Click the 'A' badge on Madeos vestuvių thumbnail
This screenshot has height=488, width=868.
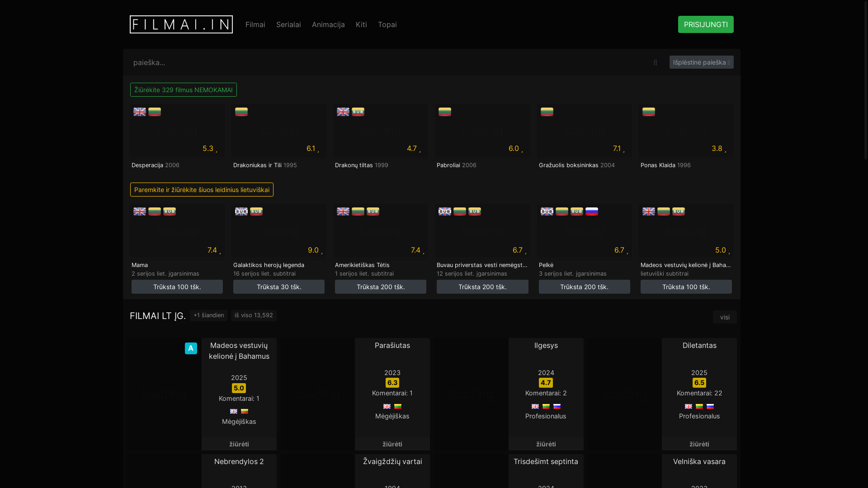pyautogui.click(x=191, y=348)
